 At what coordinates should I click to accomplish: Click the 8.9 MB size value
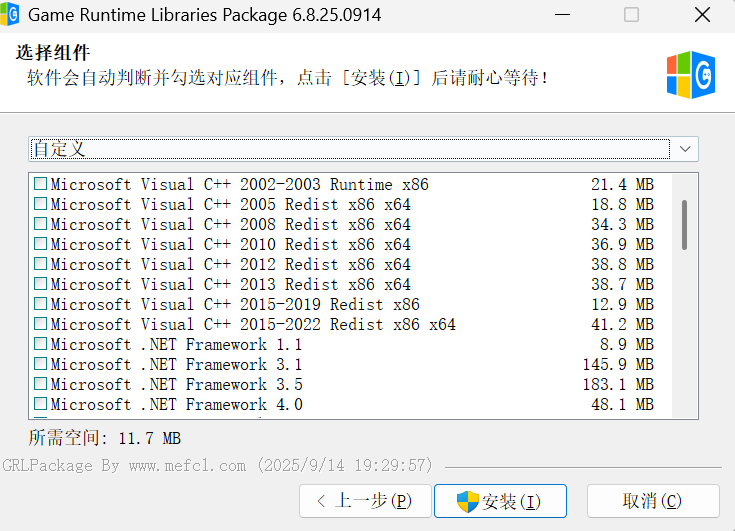627,344
